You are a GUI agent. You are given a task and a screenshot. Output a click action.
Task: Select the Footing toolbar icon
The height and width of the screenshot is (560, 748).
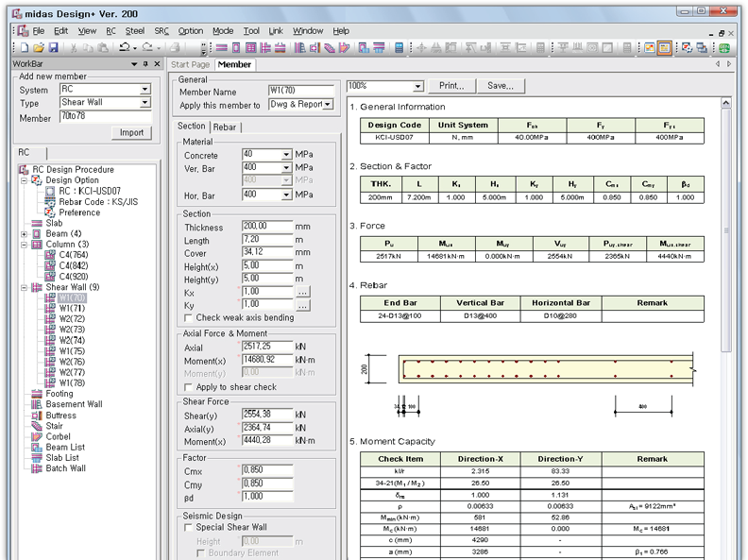click(x=280, y=48)
